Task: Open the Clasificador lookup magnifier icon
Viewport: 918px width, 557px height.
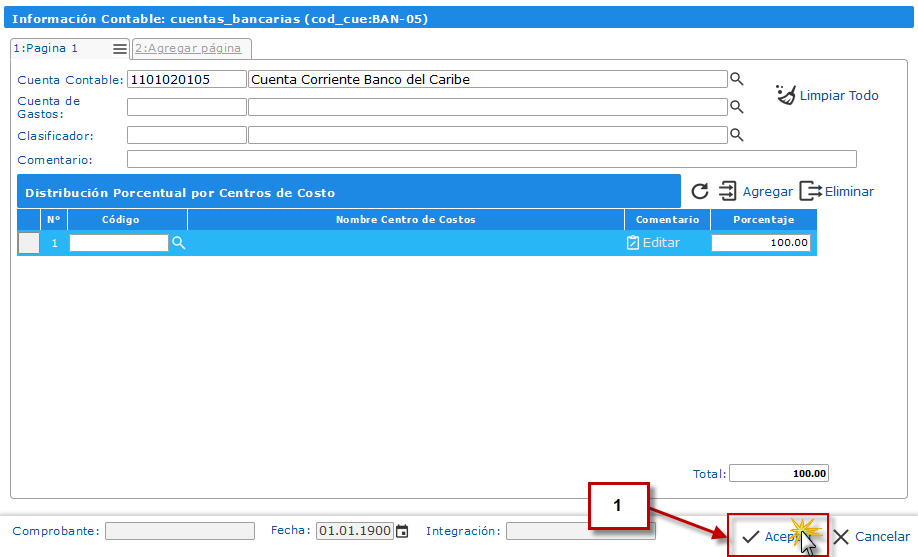Action: click(736, 135)
